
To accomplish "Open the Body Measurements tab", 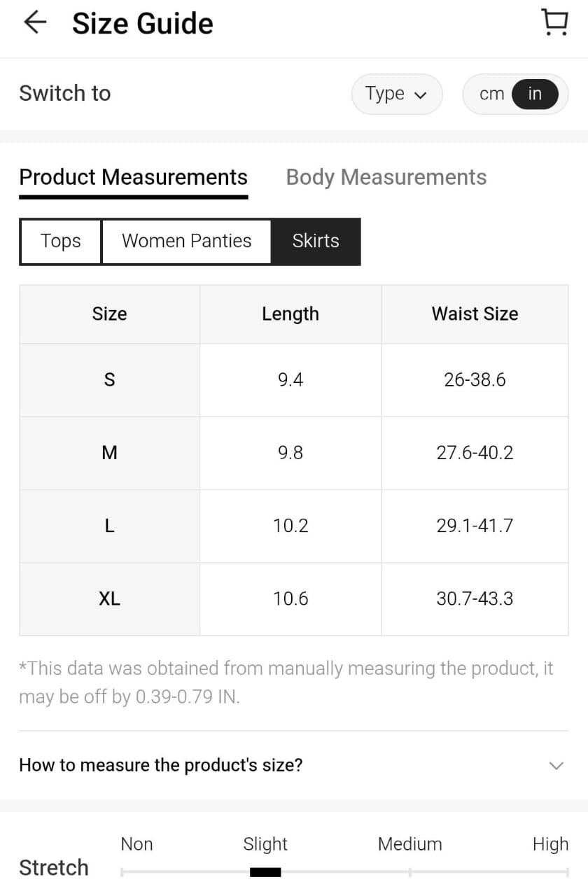I will point(386,177).
